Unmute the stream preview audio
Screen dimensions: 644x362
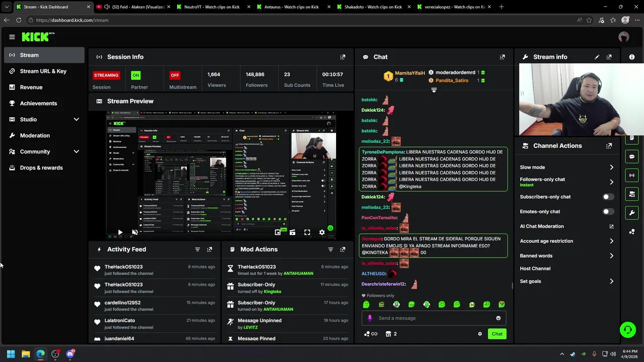134,232
